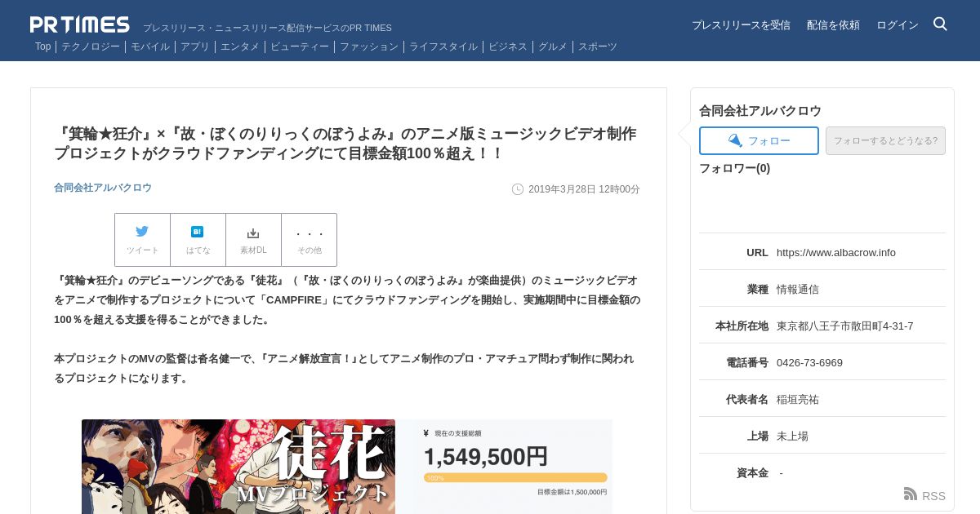Image resolution: width=980 pixels, height=514 pixels.
Task: Click the 100% funding progress bar
Action: point(515,477)
